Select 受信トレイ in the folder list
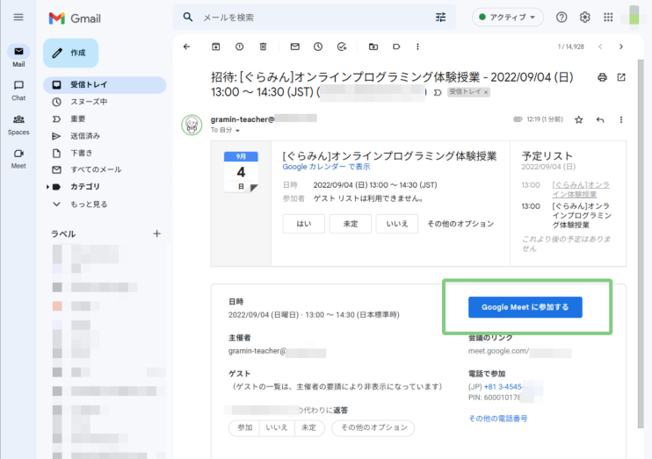 point(104,85)
